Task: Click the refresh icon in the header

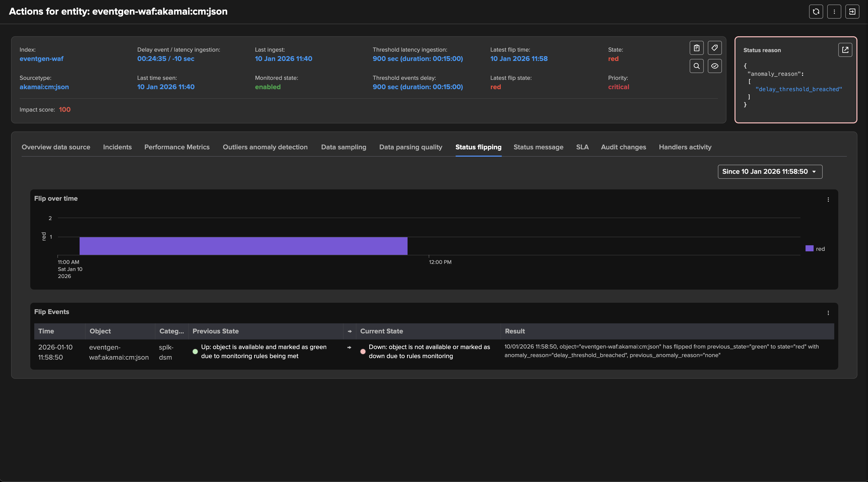Action: click(x=816, y=12)
